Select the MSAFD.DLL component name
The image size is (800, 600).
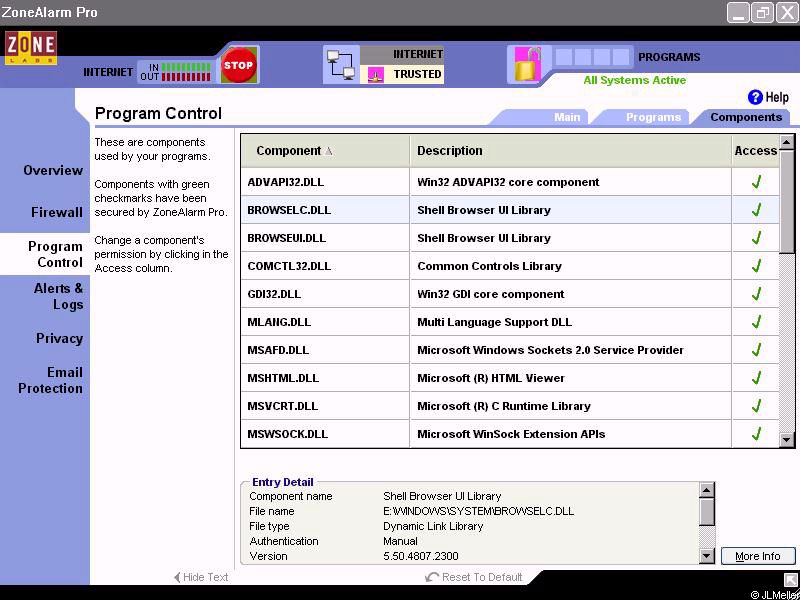[x=278, y=350]
